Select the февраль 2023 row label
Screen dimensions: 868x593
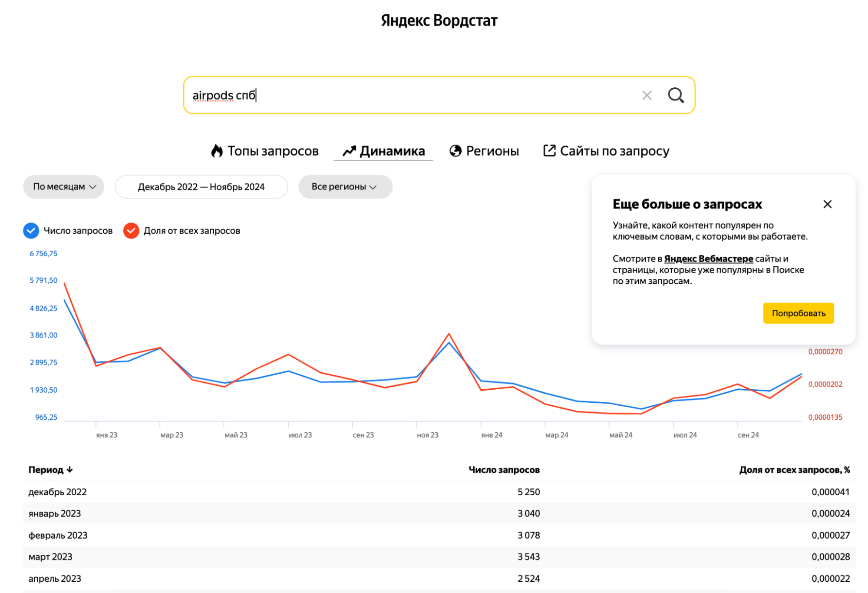pos(58,535)
